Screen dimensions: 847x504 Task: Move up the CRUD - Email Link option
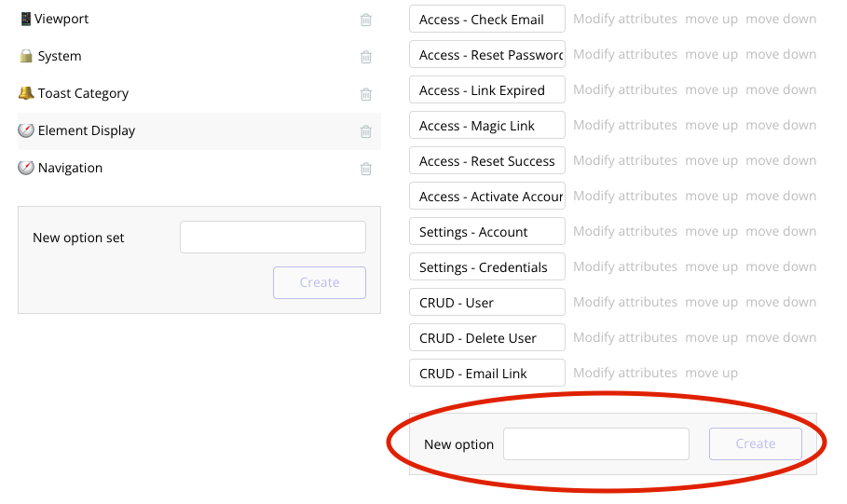tap(711, 373)
